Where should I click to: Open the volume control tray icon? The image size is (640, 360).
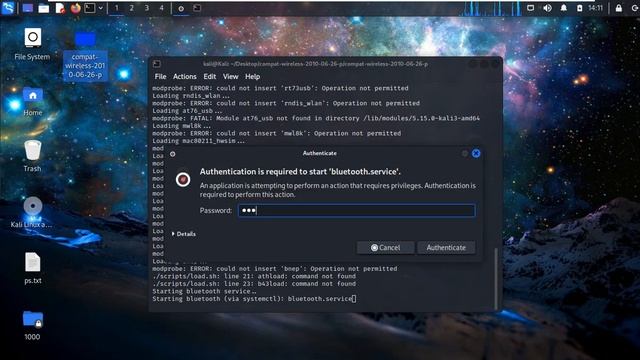tap(547, 8)
